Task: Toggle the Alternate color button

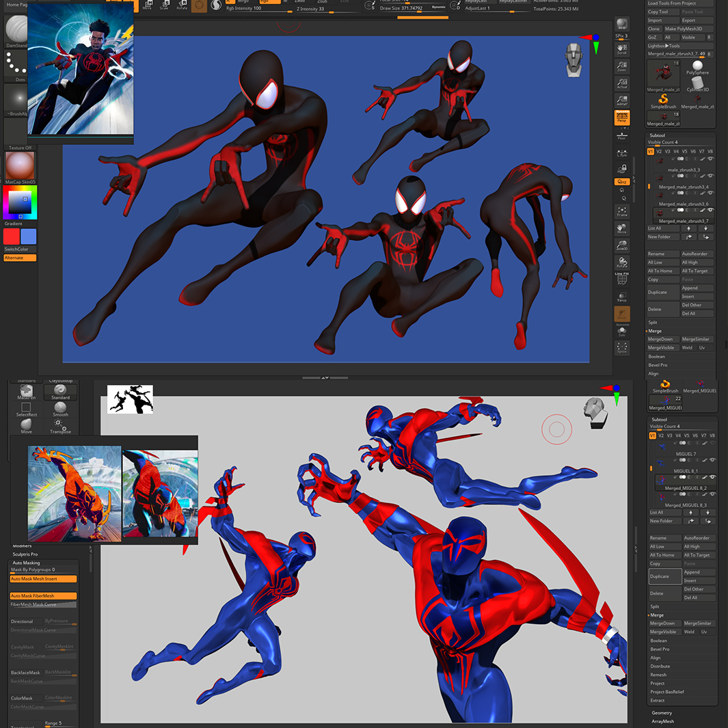Action: 20,258
